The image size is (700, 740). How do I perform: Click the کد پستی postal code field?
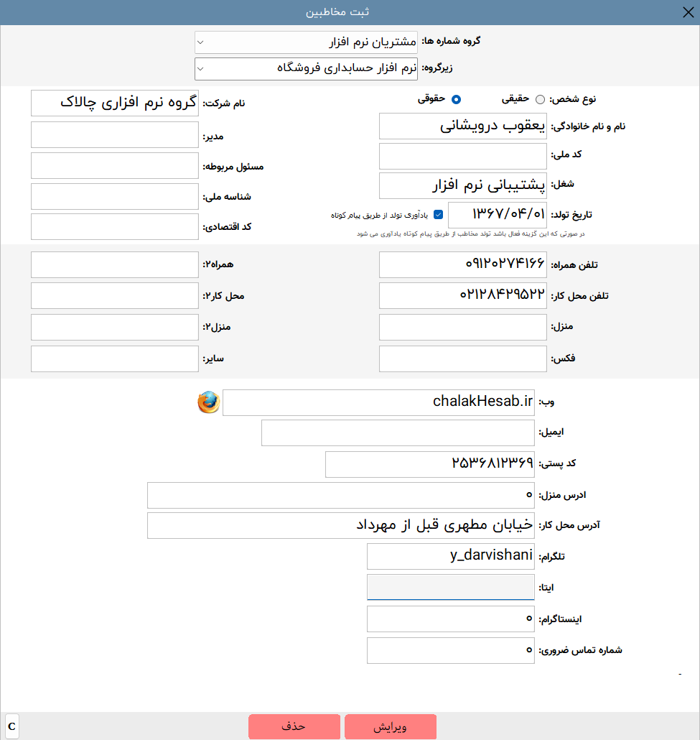pos(429,464)
